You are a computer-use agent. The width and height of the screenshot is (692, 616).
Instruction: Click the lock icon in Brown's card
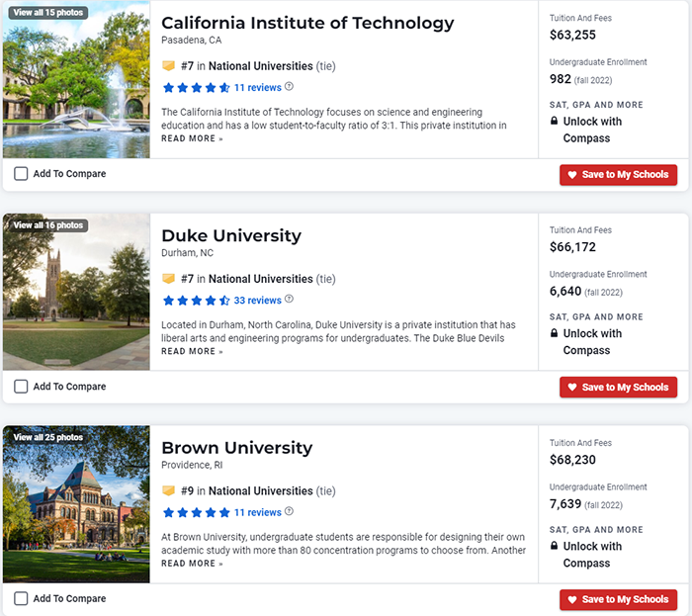(555, 547)
